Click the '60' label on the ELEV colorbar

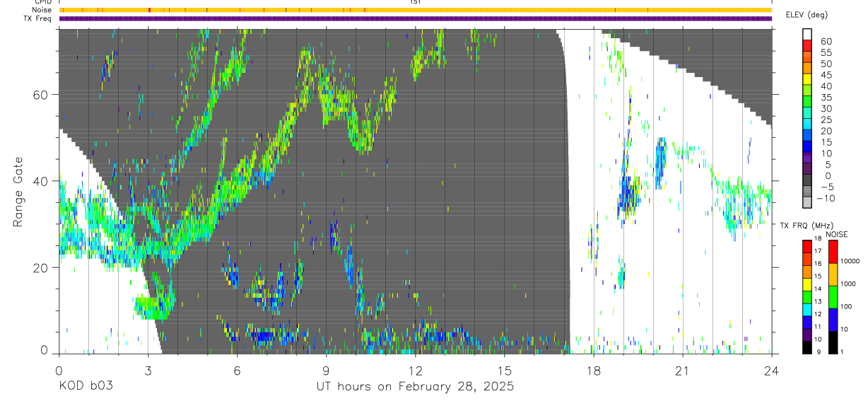pos(826,42)
